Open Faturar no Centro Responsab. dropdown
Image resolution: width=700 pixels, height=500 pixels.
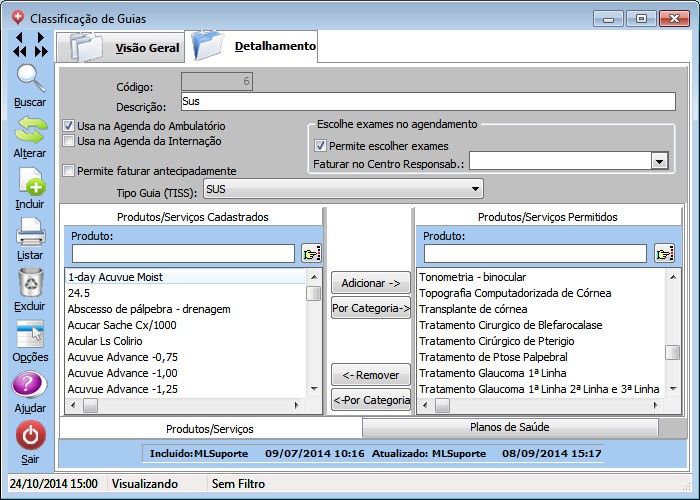658,161
